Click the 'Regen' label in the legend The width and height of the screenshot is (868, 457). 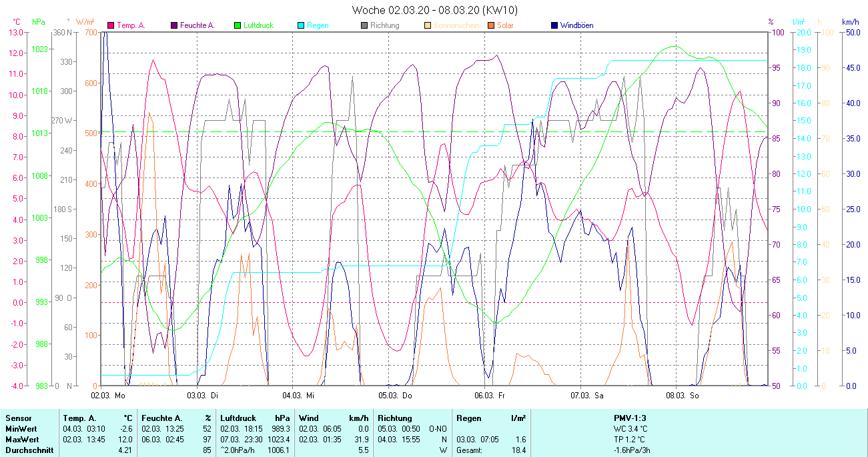click(318, 25)
